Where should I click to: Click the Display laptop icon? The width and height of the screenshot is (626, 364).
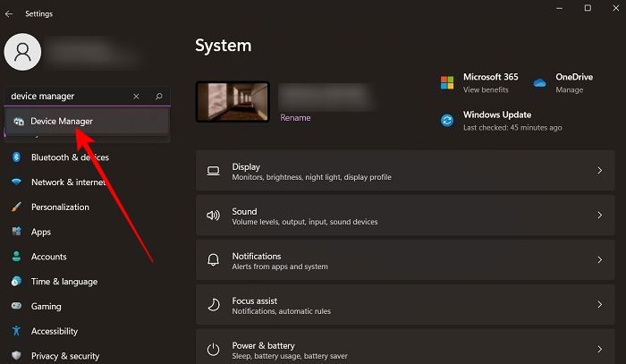click(x=213, y=171)
